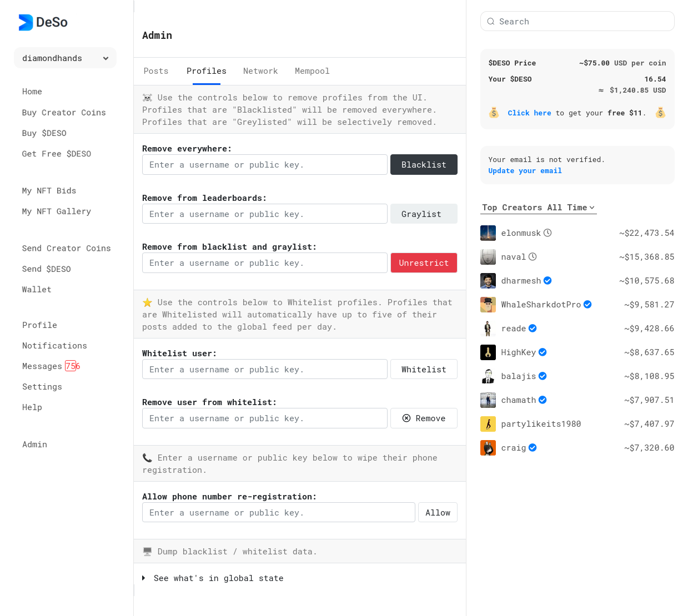The height and width of the screenshot is (616, 693).
Task: Click the 'Click here' free DESO link
Action: click(x=529, y=113)
